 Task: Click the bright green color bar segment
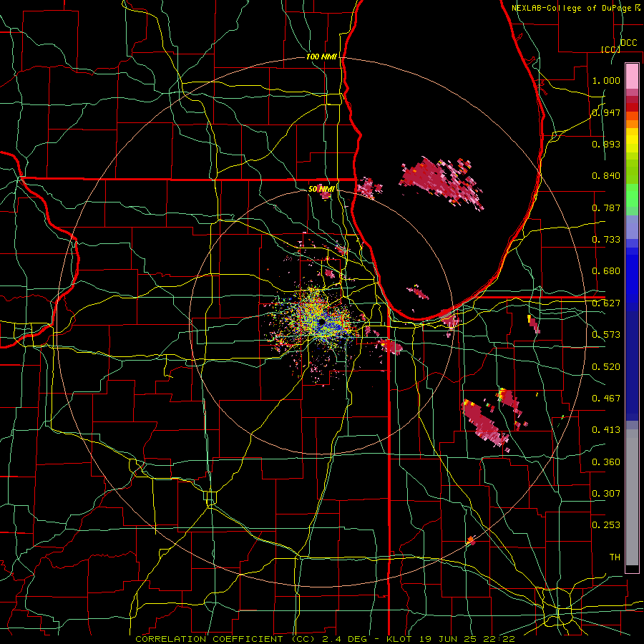[632, 195]
